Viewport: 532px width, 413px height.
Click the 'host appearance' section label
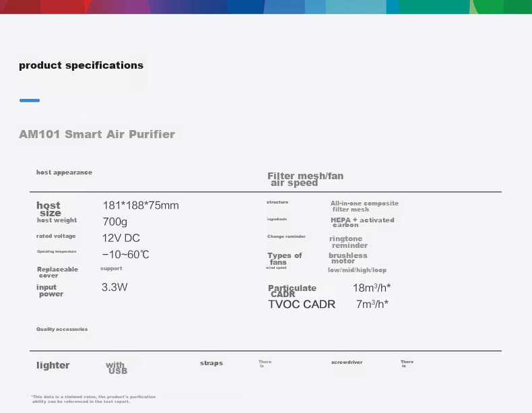click(x=64, y=172)
